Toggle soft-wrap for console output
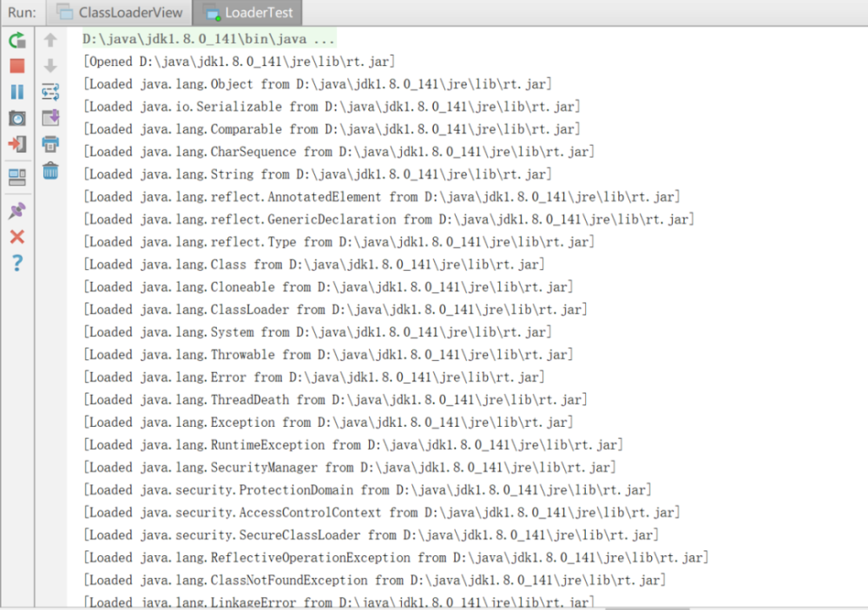 pyautogui.click(x=50, y=91)
